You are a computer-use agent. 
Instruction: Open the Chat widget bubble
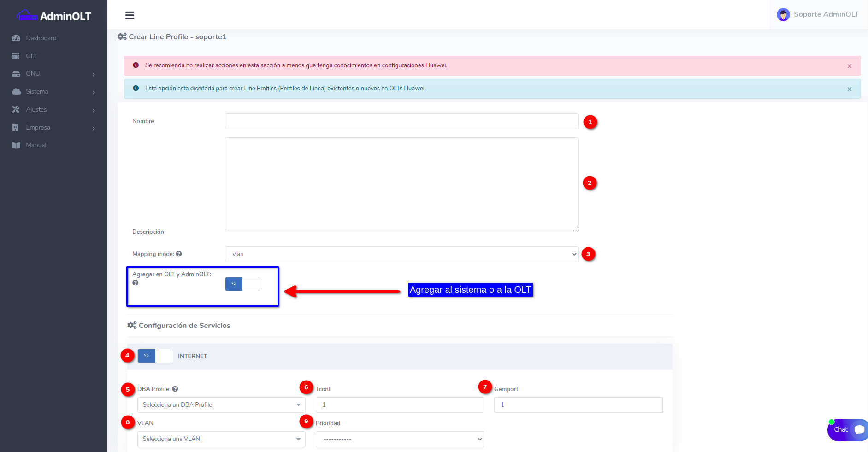click(847, 429)
